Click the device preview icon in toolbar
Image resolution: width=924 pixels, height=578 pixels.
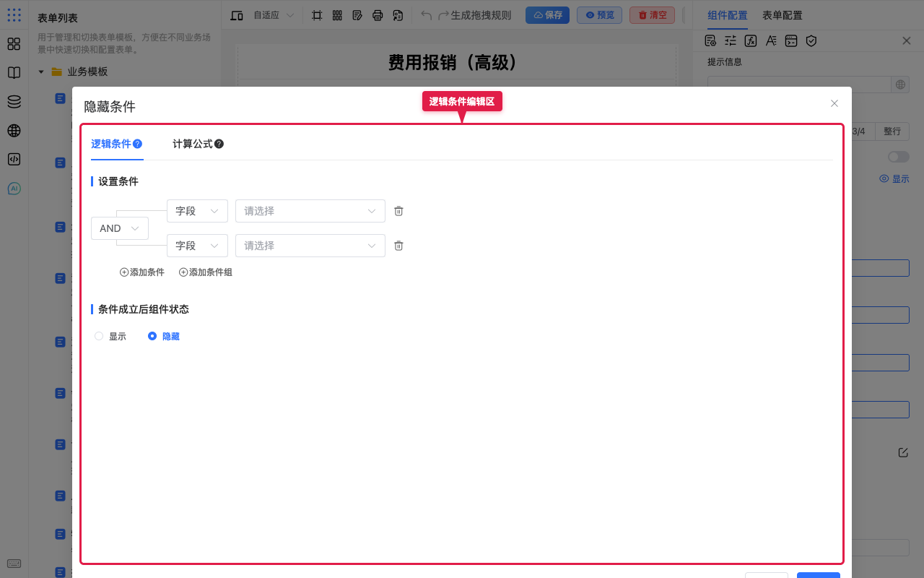pyautogui.click(x=237, y=15)
